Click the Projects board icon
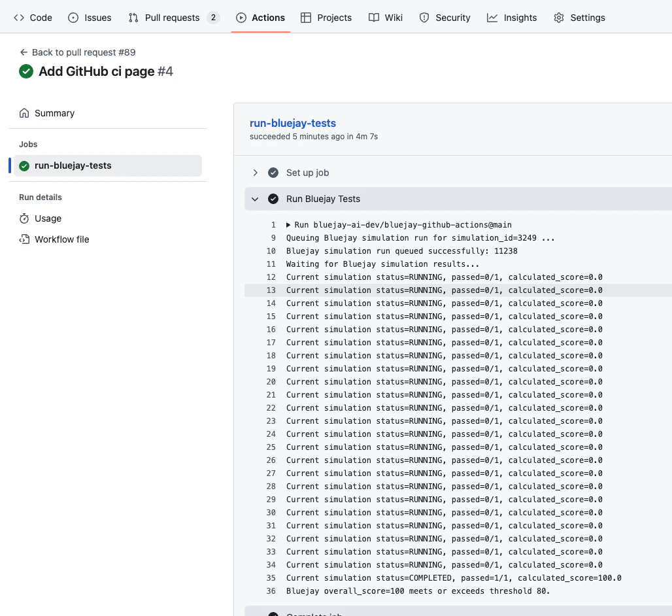 point(305,18)
